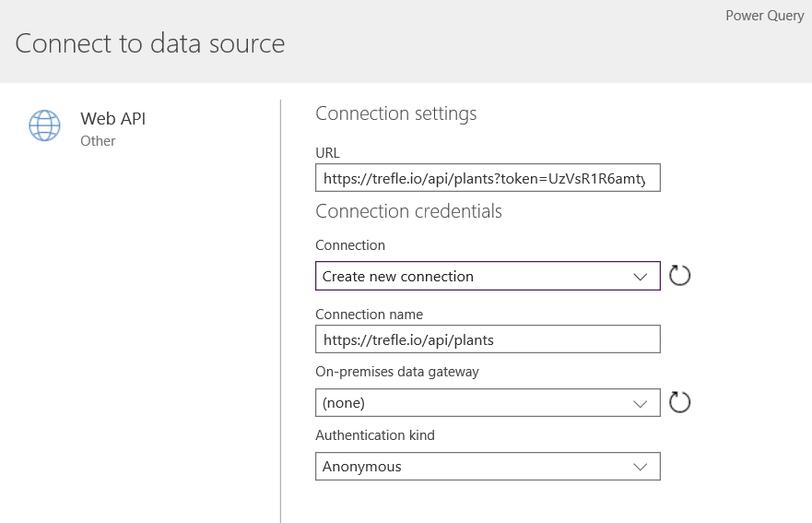Click the 'Connection credentials' heading
The image size is (812, 523).
408,211
